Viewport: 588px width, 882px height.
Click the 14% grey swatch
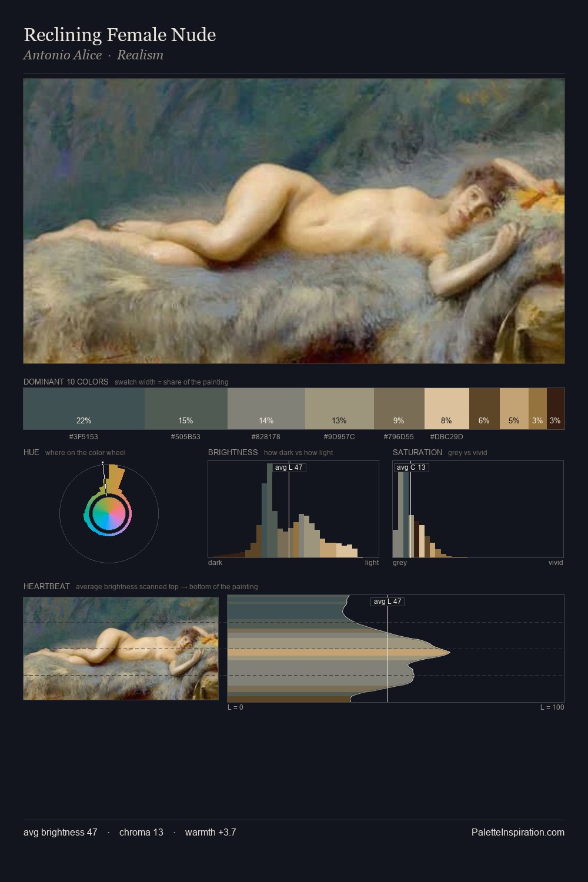tap(266, 409)
